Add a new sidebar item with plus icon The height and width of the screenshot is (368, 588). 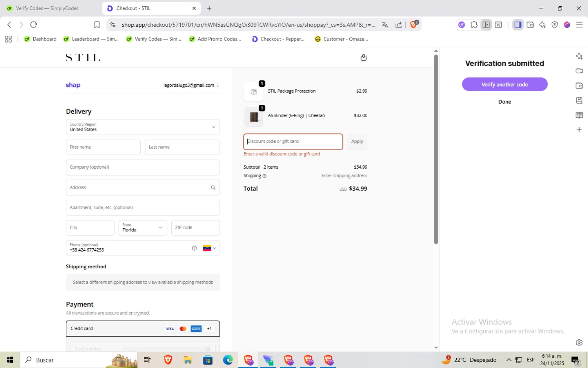click(x=579, y=130)
